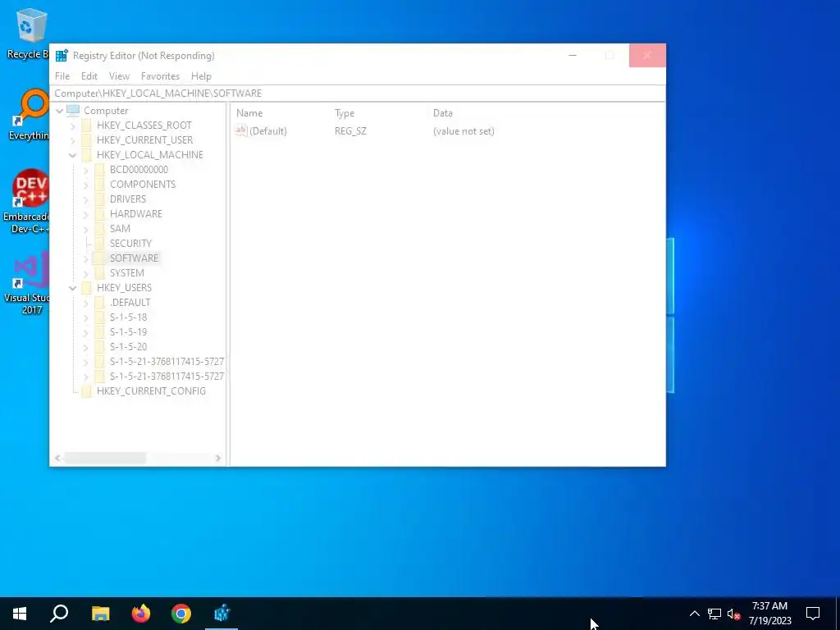Viewport: 840px width, 630px height.
Task: Expand the SYSTEM key arrow
Action: click(85, 273)
